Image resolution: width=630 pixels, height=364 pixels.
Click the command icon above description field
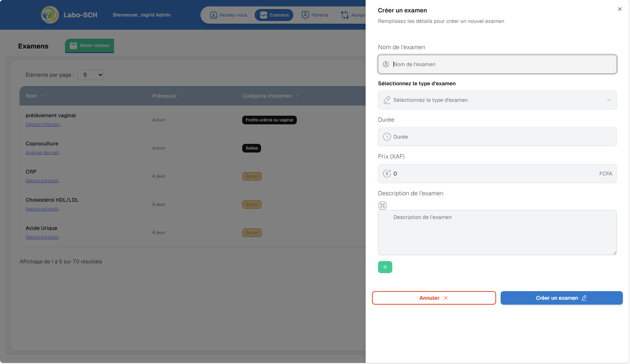pyautogui.click(x=383, y=205)
